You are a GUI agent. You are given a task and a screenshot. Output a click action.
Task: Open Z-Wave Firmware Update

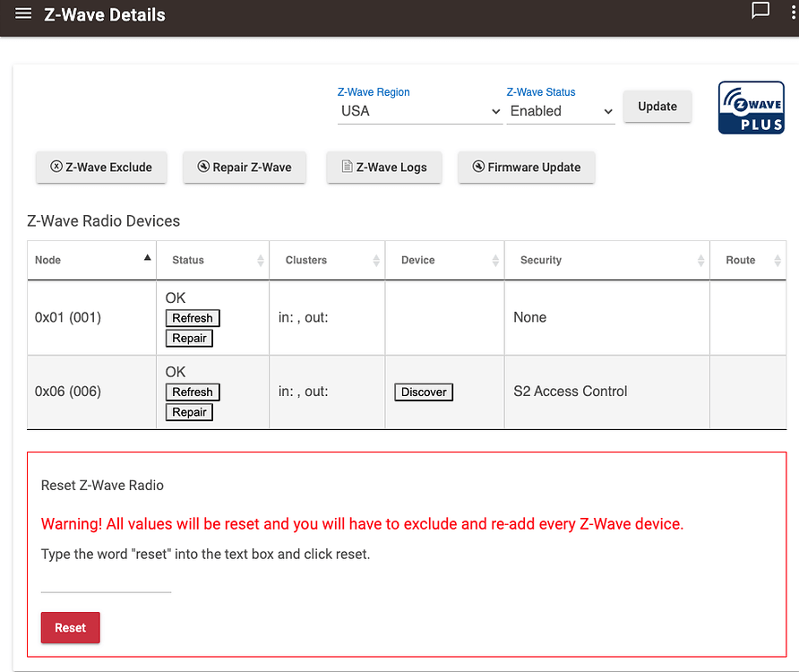pos(526,168)
